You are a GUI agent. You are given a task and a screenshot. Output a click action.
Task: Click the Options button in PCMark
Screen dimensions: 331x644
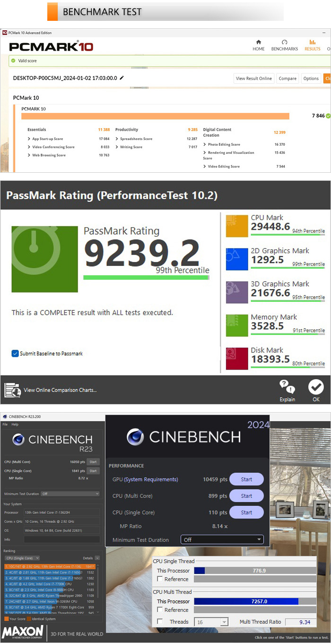(x=311, y=79)
